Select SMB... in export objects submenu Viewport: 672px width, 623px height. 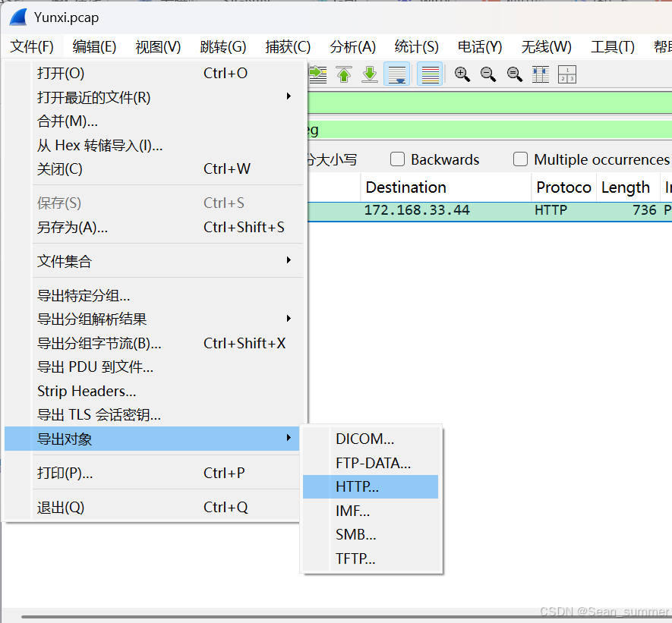click(371, 534)
